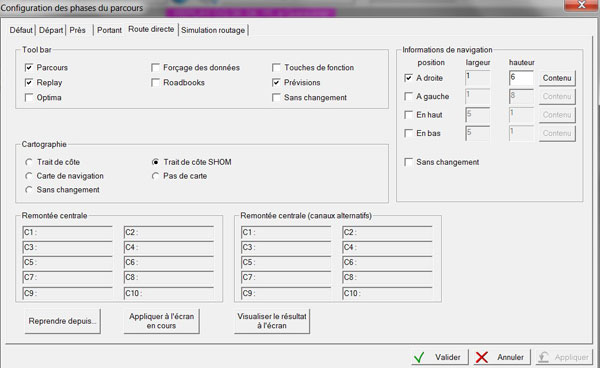
Task: Select the Trait de côte radio button
Action: click(29, 162)
